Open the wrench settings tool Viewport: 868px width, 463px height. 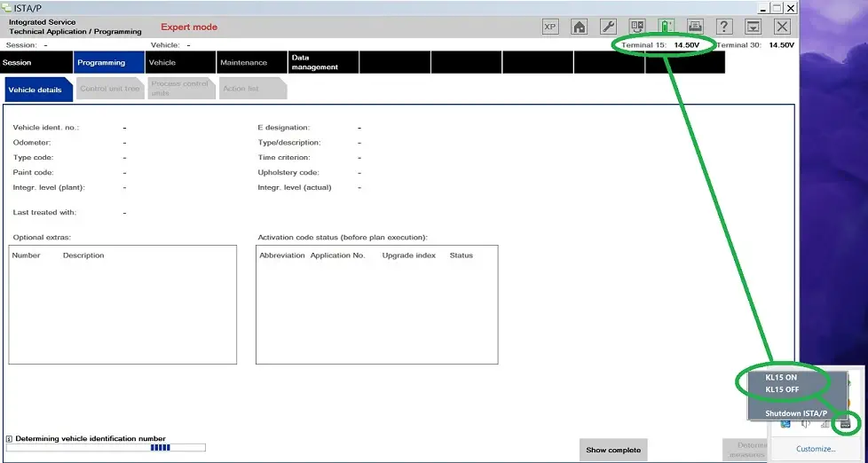click(x=608, y=27)
